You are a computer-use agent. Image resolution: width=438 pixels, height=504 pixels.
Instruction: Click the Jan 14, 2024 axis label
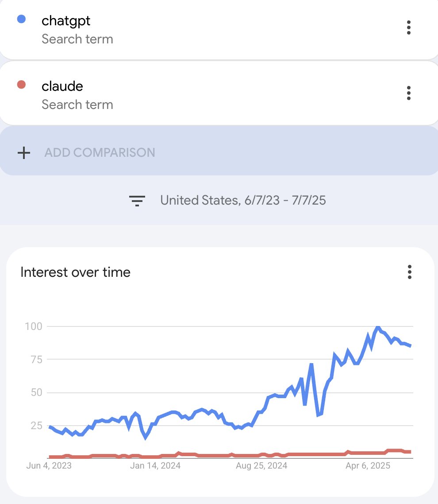[x=155, y=466]
